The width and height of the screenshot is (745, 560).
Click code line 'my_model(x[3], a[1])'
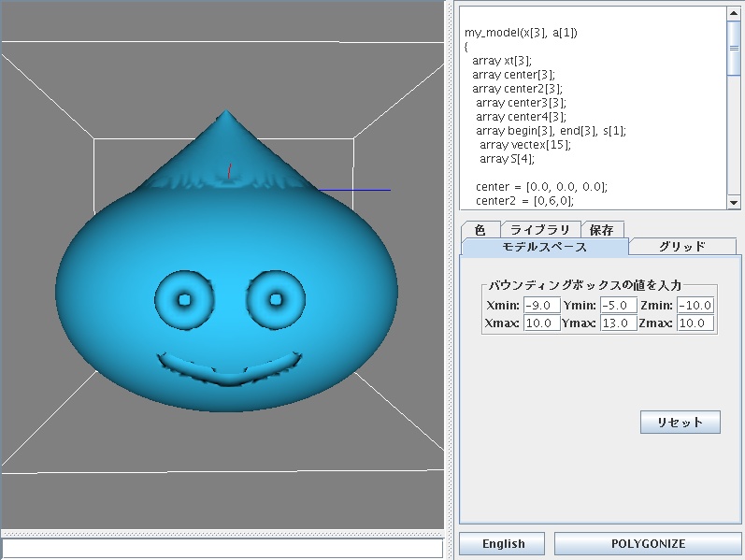pyautogui.click(x=522, y=33)
